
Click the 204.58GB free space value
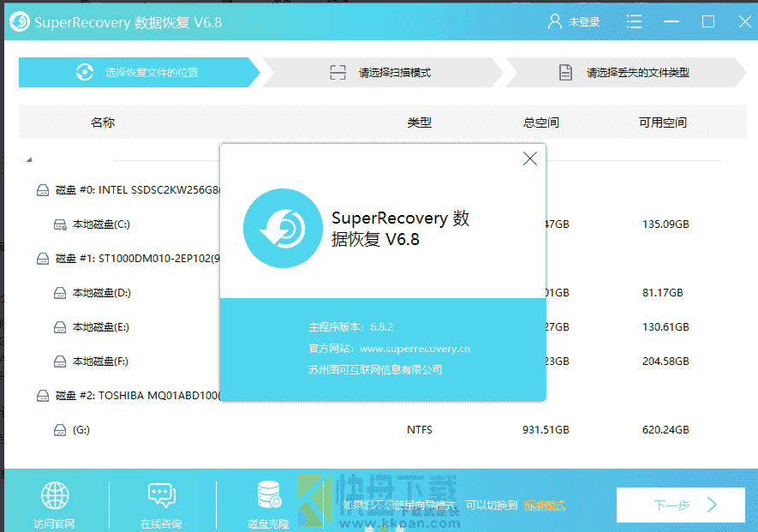coord(665,362)
